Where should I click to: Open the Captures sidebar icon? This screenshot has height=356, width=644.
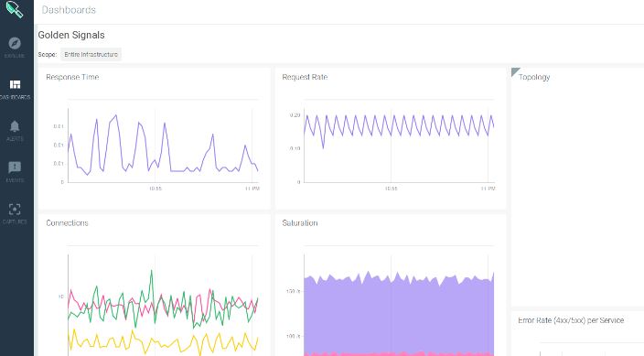[15, 210]
